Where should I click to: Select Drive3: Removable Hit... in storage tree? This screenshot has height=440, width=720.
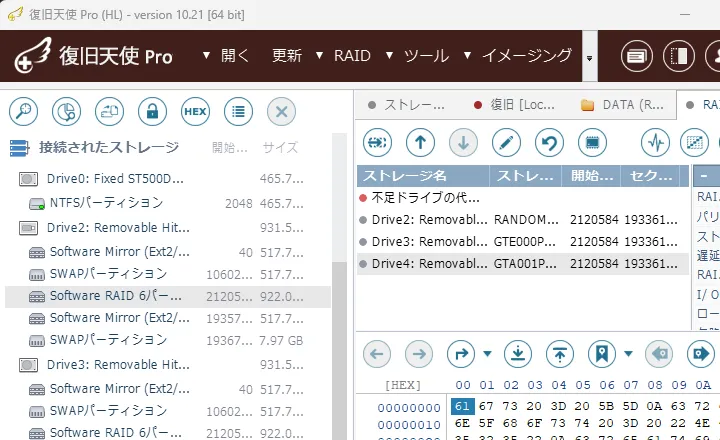pyautogui.click(x=168, y=365)
